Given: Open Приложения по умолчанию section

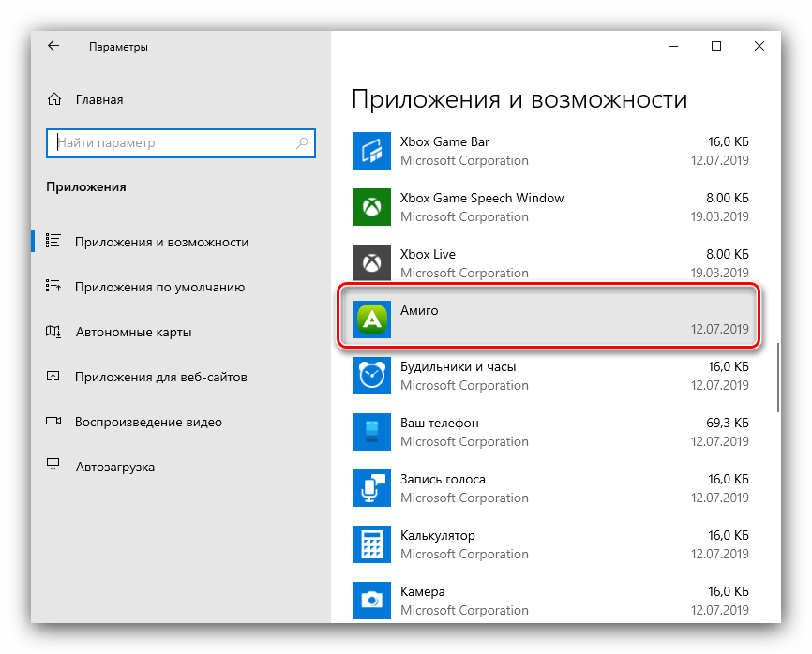Looking at the screenshot, I should pos(159,288).
